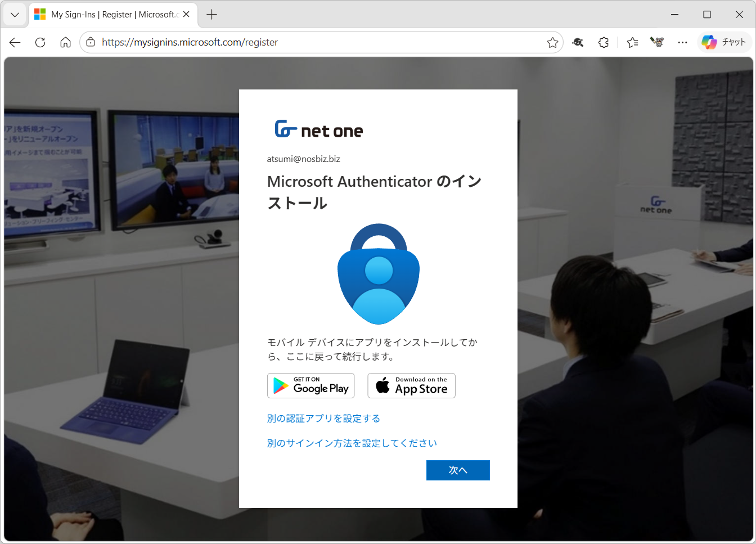The width and height of the screenshot is (756, 544).
Task: Click the 別の認証アプリを設定する link
Action: [323, 419]
